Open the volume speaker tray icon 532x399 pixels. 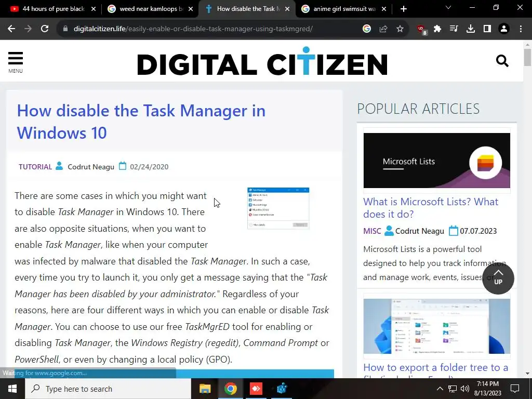[465, 389]
